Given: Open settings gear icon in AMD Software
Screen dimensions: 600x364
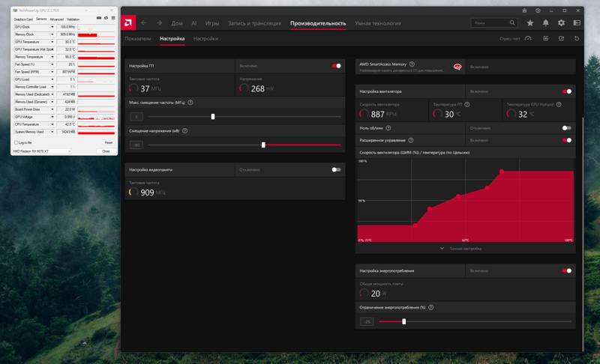Looking at the screenshot, I should tap(561, 23).
